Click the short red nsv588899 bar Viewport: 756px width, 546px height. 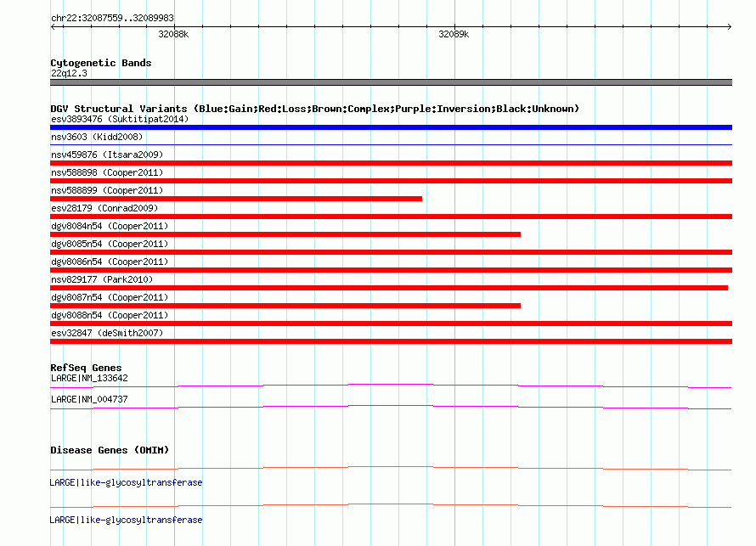click(x=236, y=199)
